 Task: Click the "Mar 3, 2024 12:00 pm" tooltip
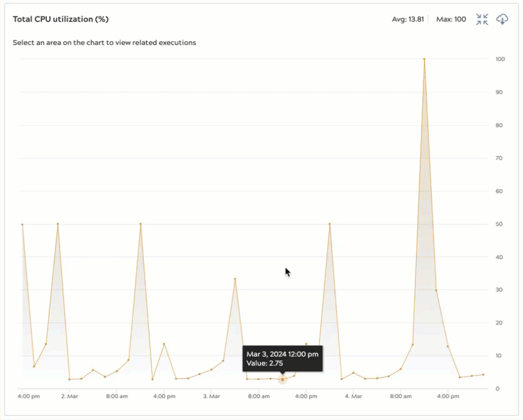coord(282,354)
